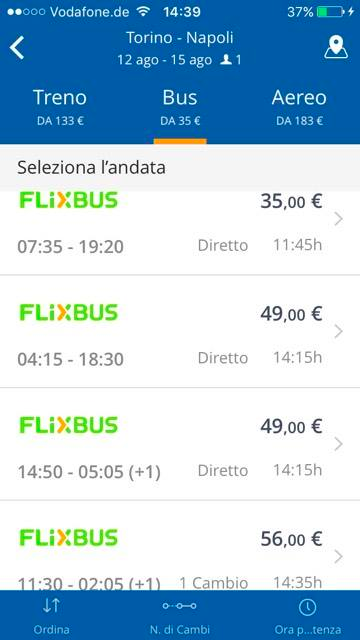
Task: Open chevron for the 14:50 - 05:05 trip
Action: coord(338,444)
